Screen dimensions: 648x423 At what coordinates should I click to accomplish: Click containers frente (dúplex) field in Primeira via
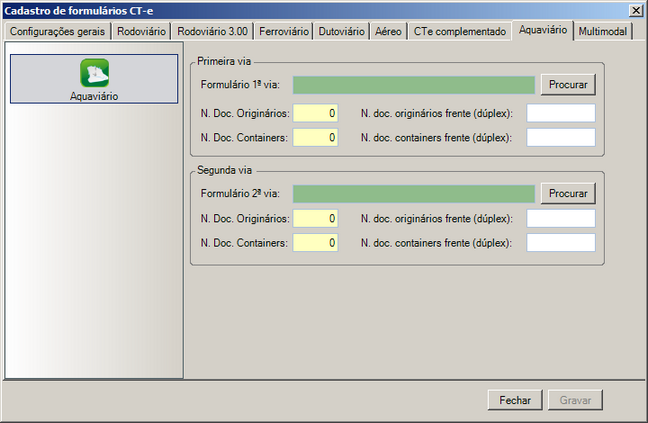[x=561, y=138]
